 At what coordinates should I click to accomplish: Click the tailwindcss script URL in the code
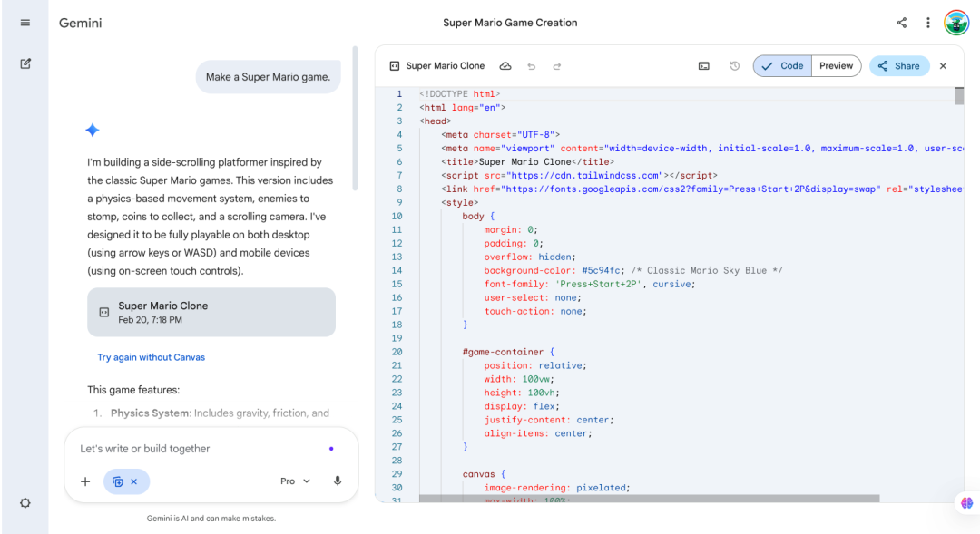point(583,176)
